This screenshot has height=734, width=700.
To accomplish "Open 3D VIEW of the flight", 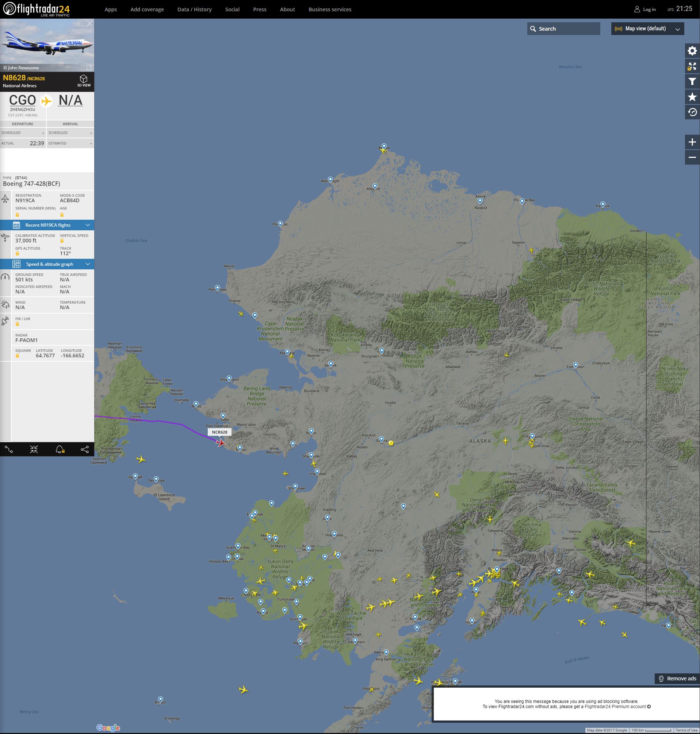I will coord(84,81).
